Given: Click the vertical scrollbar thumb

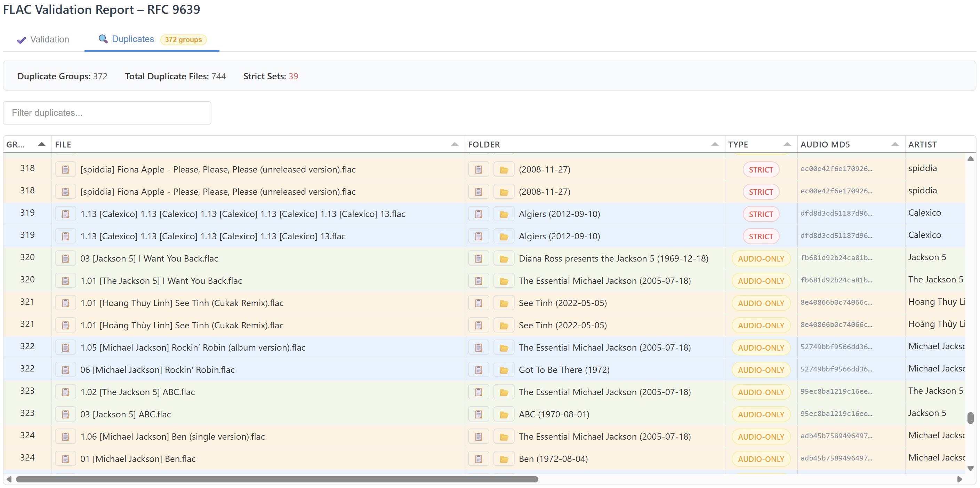Looking at the screenshot, I should (971, 418).
